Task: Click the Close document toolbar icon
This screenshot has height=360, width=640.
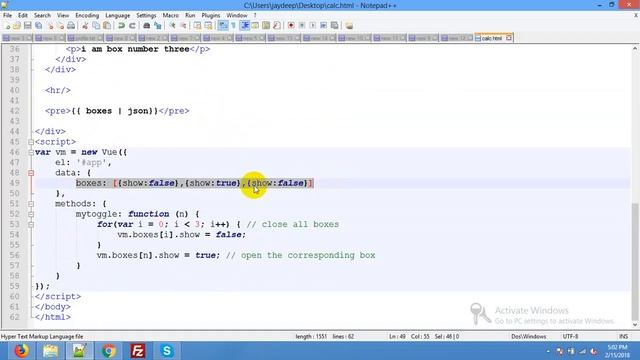Action: [x=50, y=26]
